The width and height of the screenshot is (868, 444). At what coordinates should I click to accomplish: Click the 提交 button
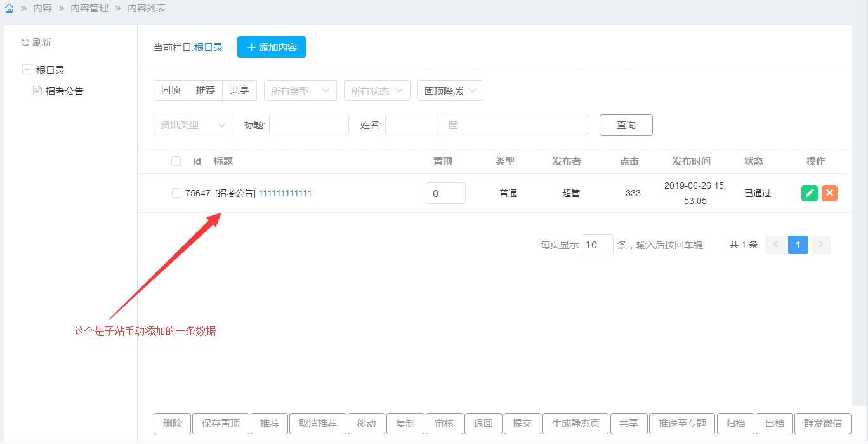coord(522,424)
